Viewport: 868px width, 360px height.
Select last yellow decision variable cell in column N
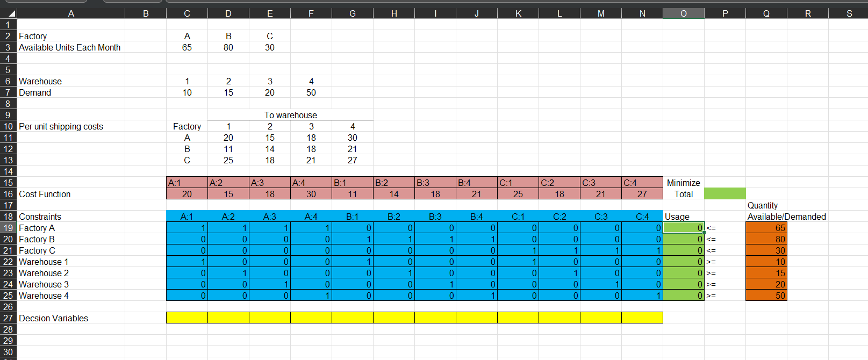pyautogui.click(x=642, y=318)
